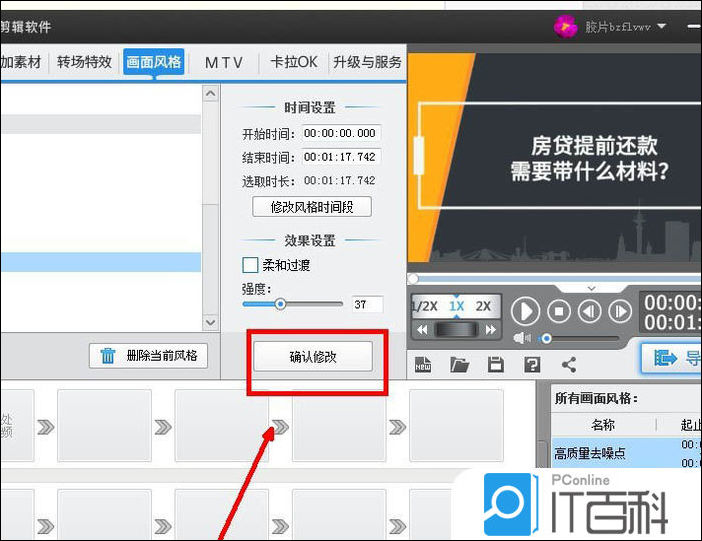The image size is (702, 541).
Task: Step to next frame button
Action: click(x=620, y=311)
